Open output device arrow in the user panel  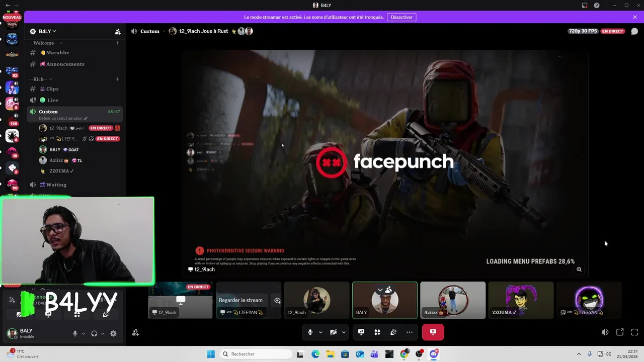tap(103, 333)
